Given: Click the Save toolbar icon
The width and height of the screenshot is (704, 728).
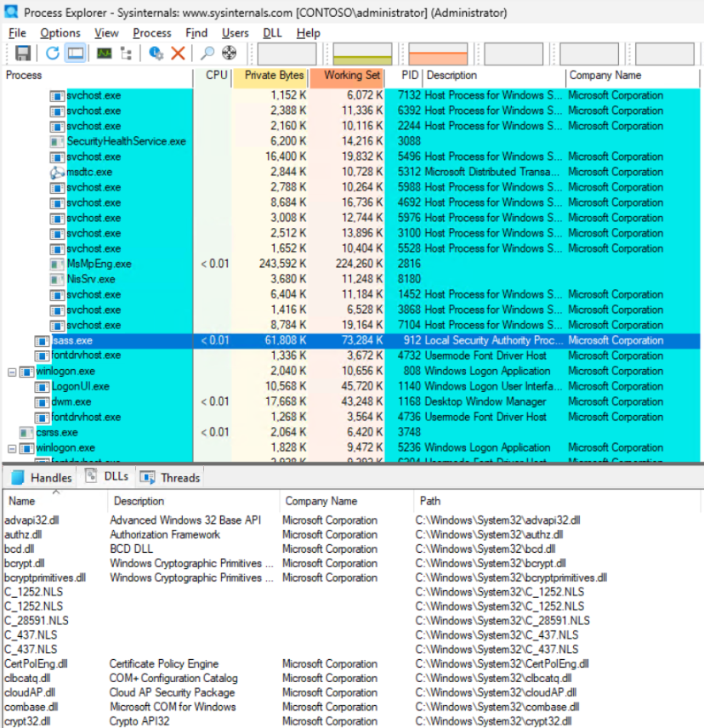Looking at the screenshot, I should click(x=23, y=53).
